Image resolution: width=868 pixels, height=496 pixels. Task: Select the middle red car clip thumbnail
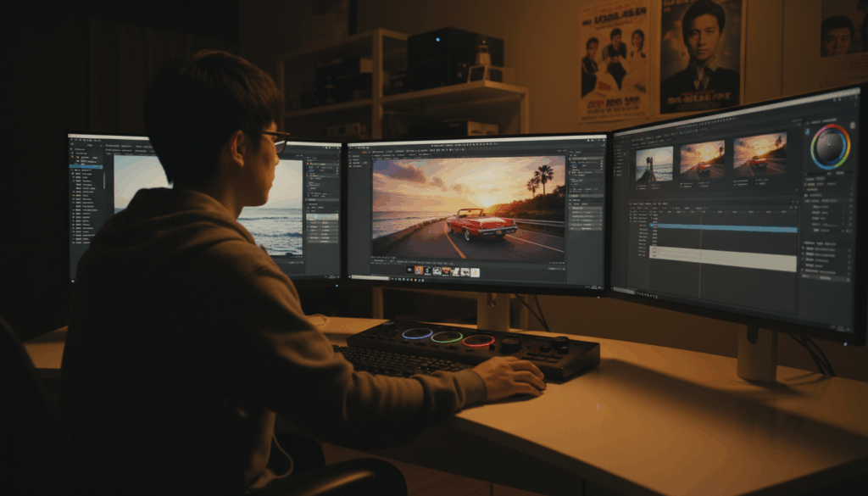tap(702, 159)
